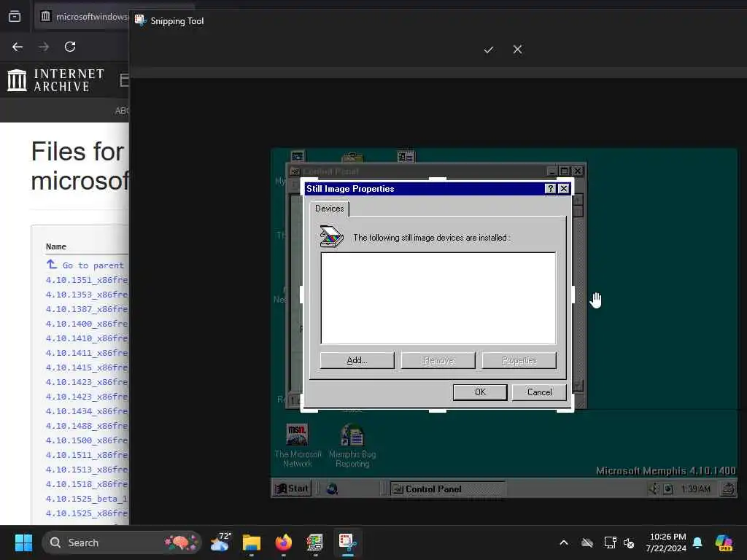Click the scanner device icon
Viewport: 747px width, 560px height.
click(x=332, y=237)
